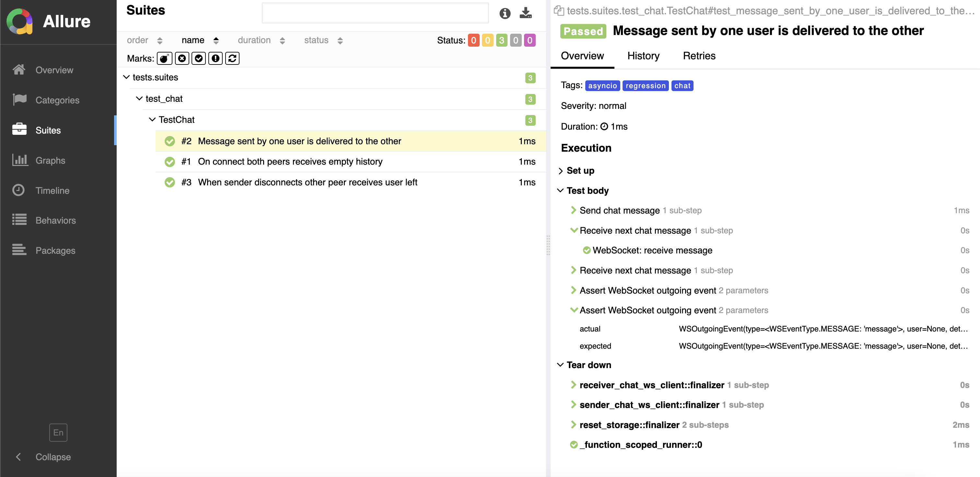Click the chat tag

click(682, 86)
